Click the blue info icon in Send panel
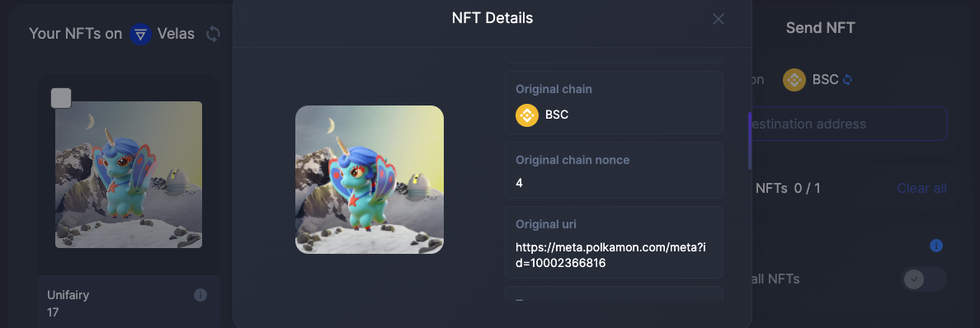This screenshot has width=980, height=328. [x=935, y=246]
